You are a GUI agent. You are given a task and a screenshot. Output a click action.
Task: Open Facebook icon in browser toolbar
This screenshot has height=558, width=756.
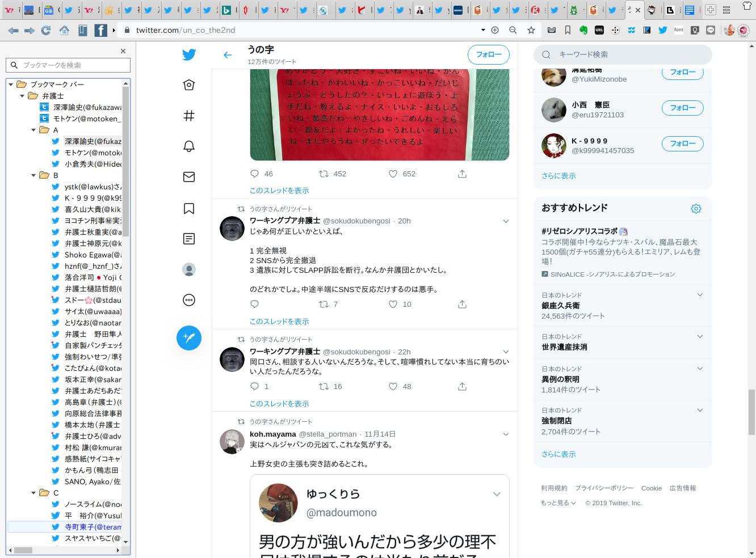coord(100,30)
